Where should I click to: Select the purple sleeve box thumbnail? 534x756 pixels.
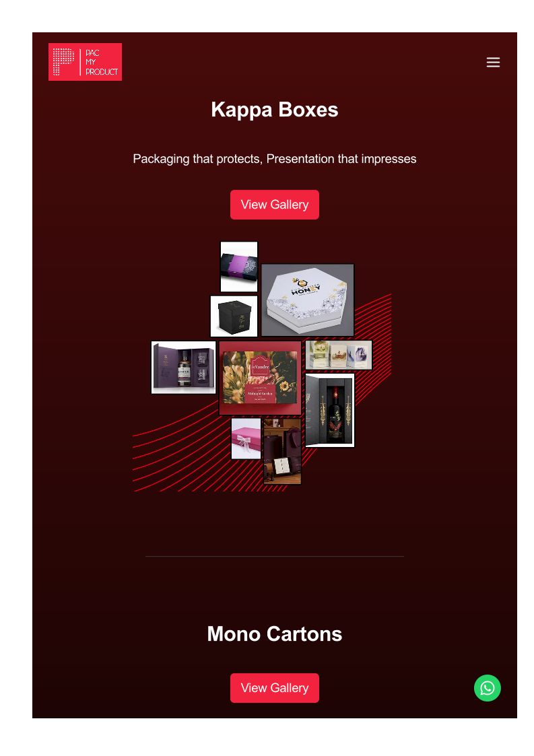click(x=239, y=267)
